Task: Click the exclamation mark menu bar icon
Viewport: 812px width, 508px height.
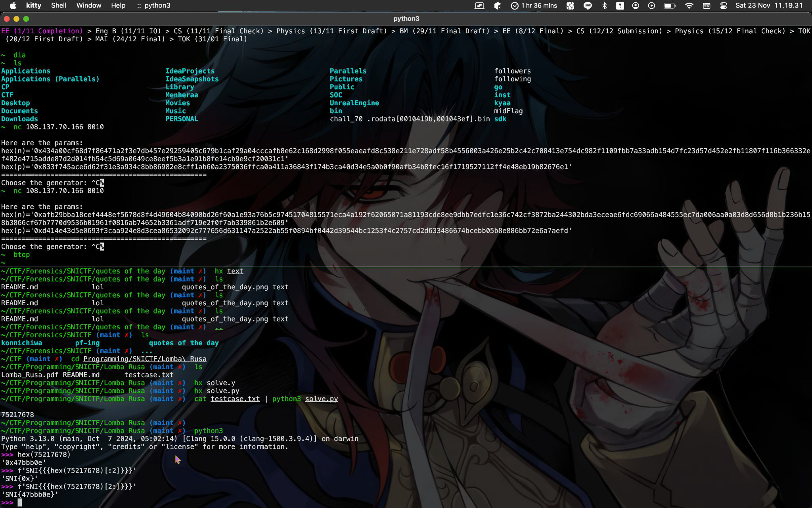Action: point(620,6)
